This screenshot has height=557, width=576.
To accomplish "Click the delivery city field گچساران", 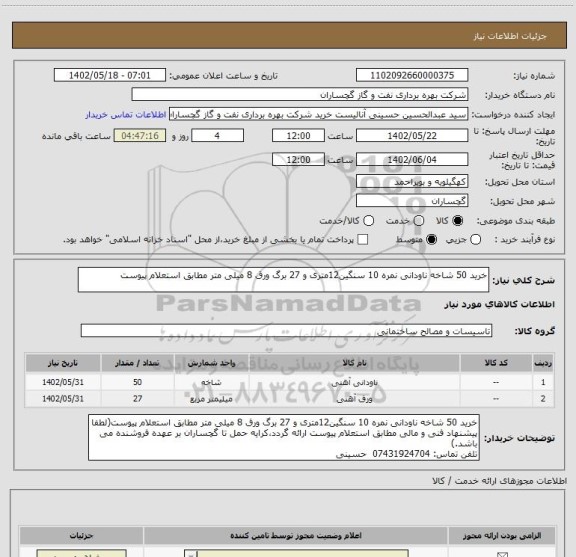I will 412,201.
